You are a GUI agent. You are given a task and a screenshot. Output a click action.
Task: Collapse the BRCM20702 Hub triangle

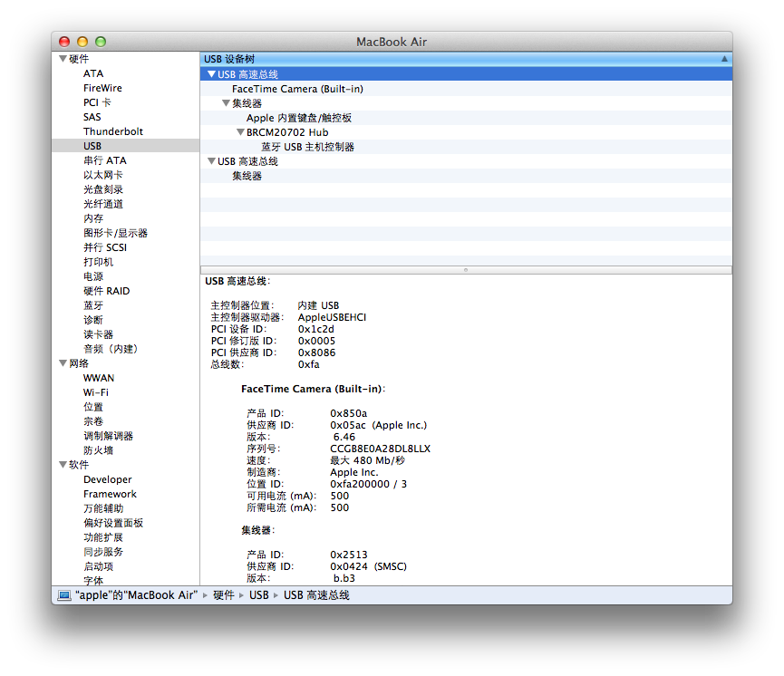pos(240,132)
